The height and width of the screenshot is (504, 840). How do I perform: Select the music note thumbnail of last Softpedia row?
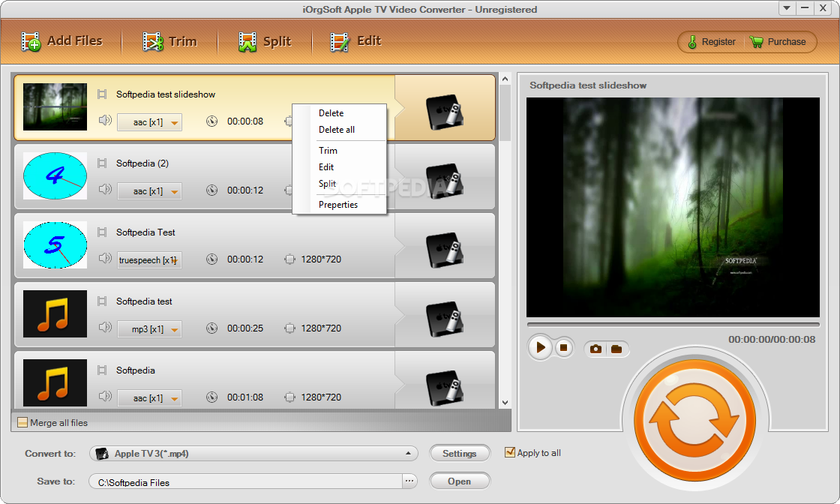(x=55, y=382)
